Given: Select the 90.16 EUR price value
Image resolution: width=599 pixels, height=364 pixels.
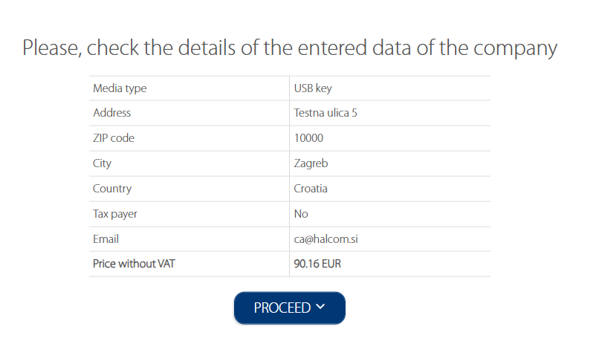Looking at the screenshot, I should pyautogui.click(x=317, y=264).
